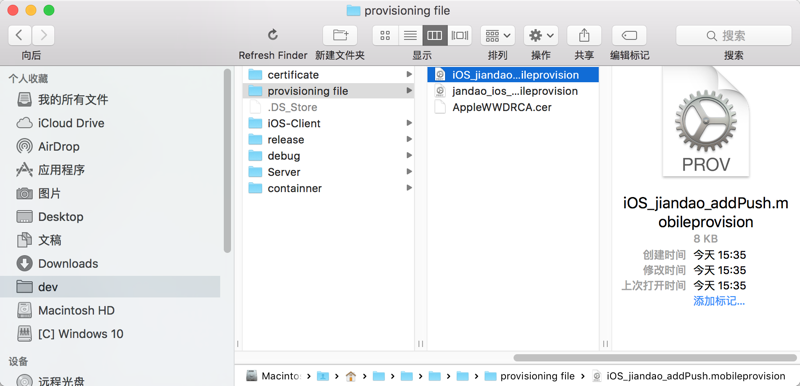Select the debug folder

pyautogui.click(x=328, y=156)
